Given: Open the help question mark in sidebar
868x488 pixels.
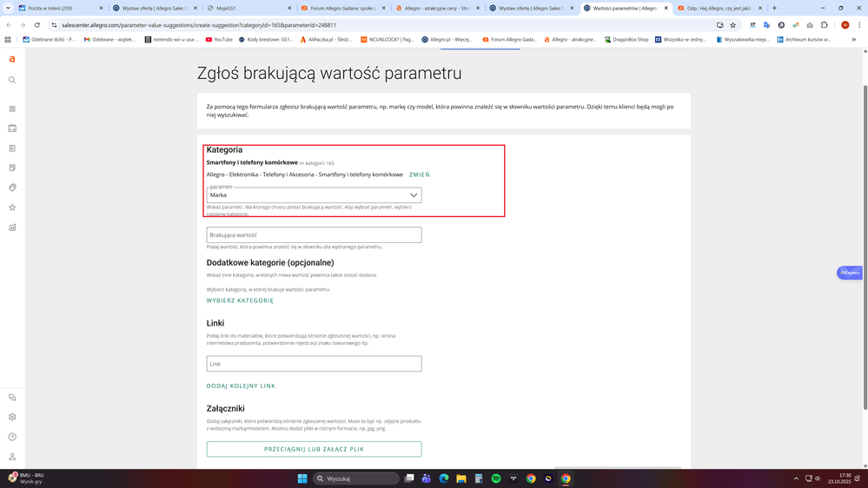Looking at the screenshot, I should pos(12,437).
